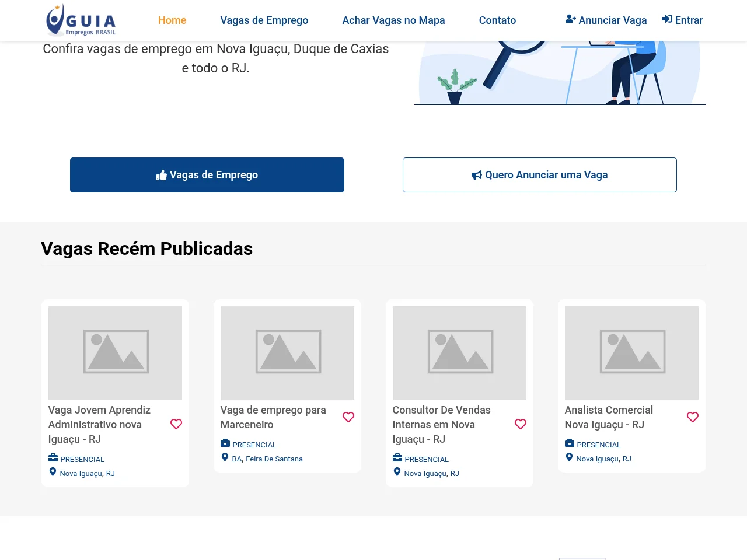This screenshot has width=747, height=560.
Task: Open the Contato page
Action: [497, 20]
